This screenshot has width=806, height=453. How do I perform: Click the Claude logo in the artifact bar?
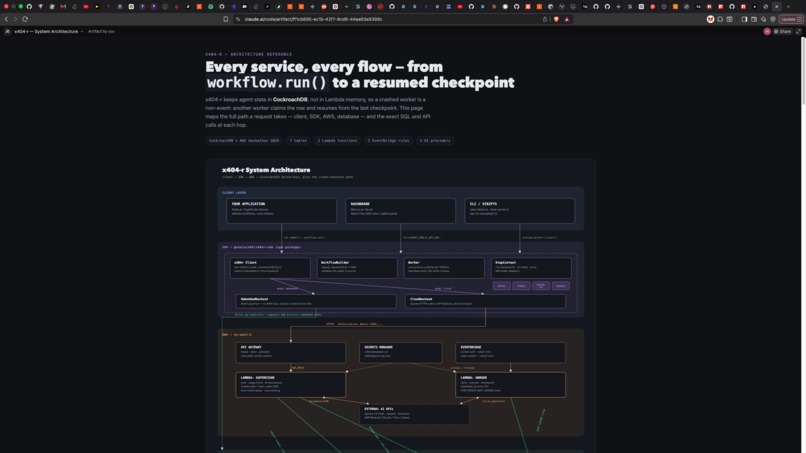7,31
